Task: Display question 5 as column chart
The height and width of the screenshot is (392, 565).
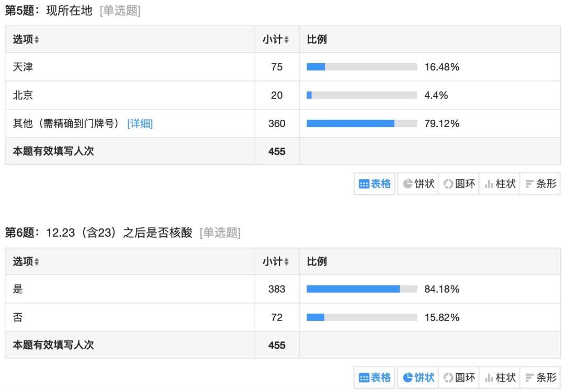Action: click(x=500, y=184)
